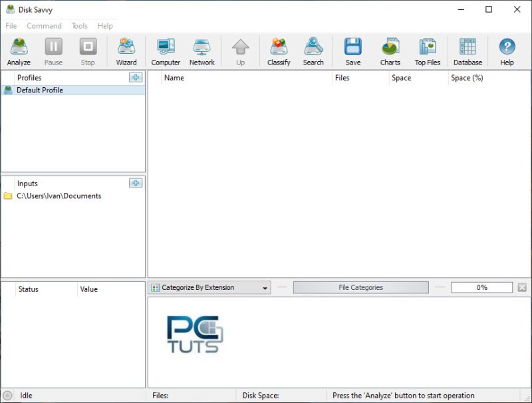Save the report using Save icon
The height and width of the screenshot is (403, 532).
[353, 51]
